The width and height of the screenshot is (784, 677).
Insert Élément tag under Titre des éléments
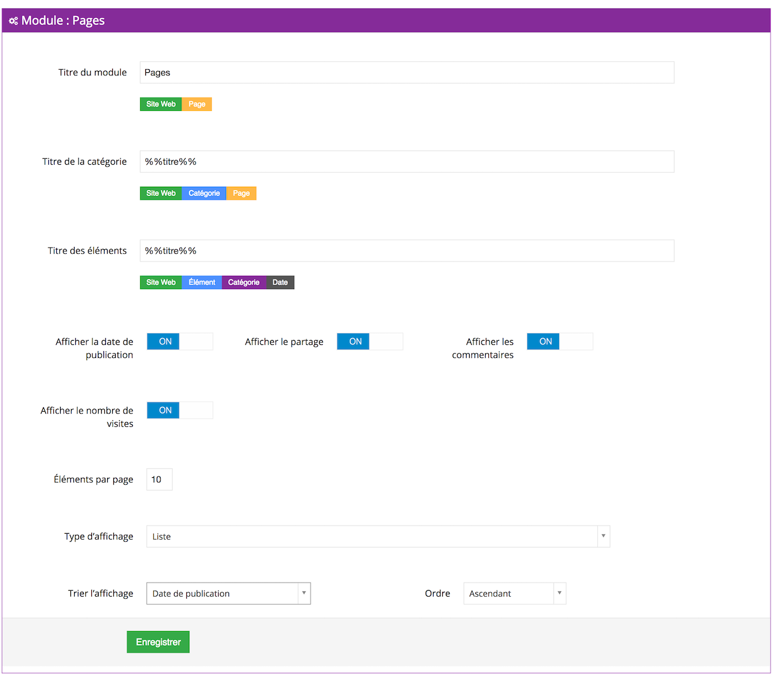pyautogui.click(x=202, y=282)
